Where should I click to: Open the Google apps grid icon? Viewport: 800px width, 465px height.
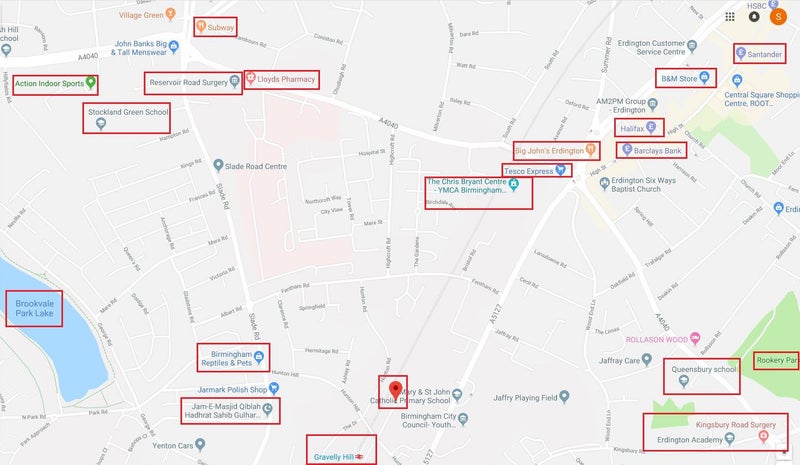click(x=730, y=17)
